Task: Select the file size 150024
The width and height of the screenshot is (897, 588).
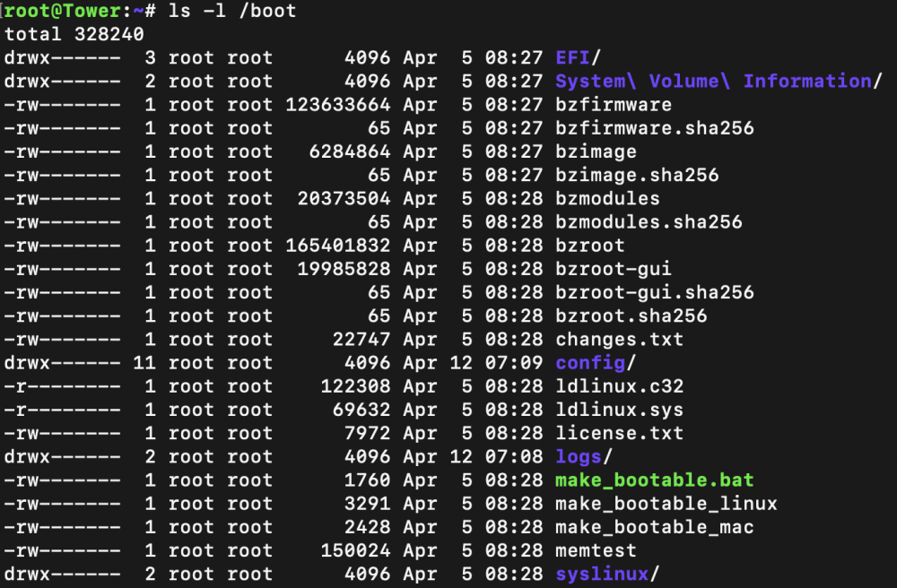Action: point(356,550)
